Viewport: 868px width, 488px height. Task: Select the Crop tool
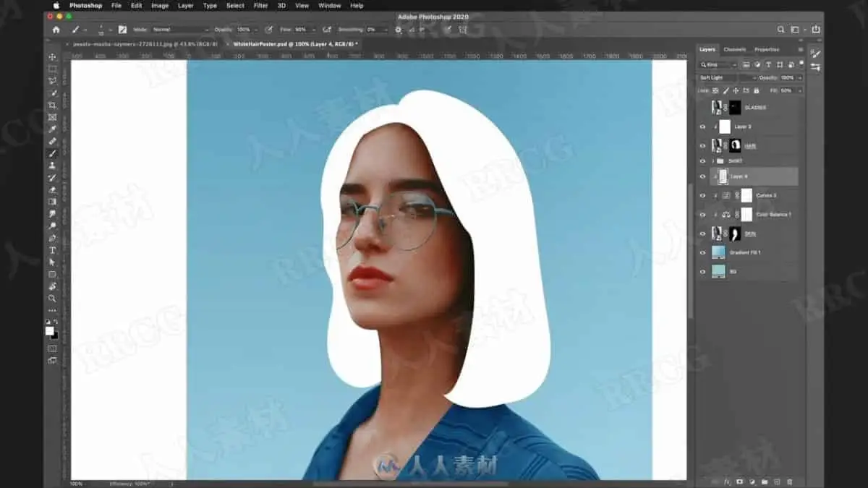(52, 106)
